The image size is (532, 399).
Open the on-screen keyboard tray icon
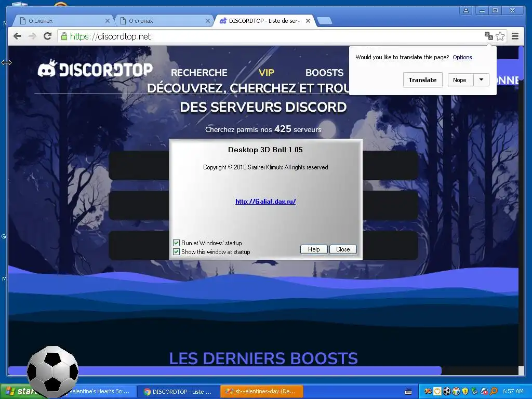pyautogui.click(x=408, y=392)
